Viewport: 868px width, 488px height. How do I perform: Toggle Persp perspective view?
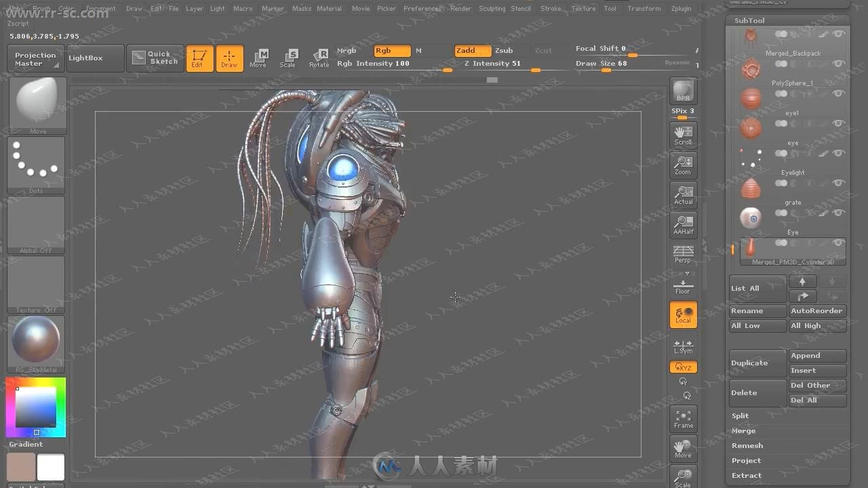[x=683, y=254]
